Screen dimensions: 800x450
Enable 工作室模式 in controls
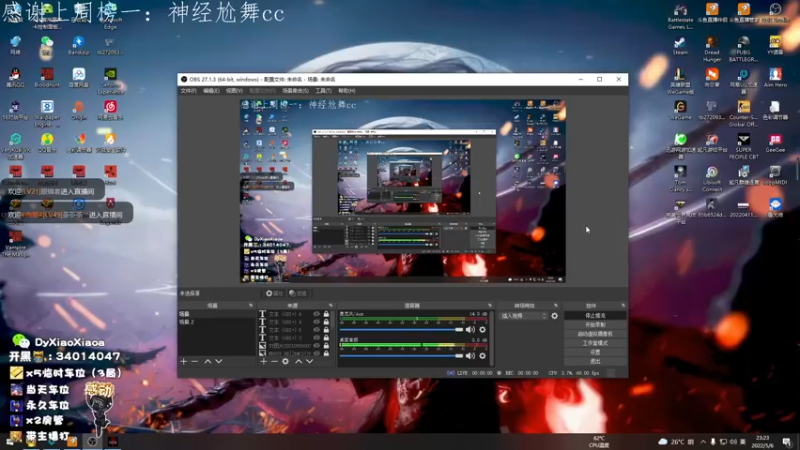[x=595, y=343]
